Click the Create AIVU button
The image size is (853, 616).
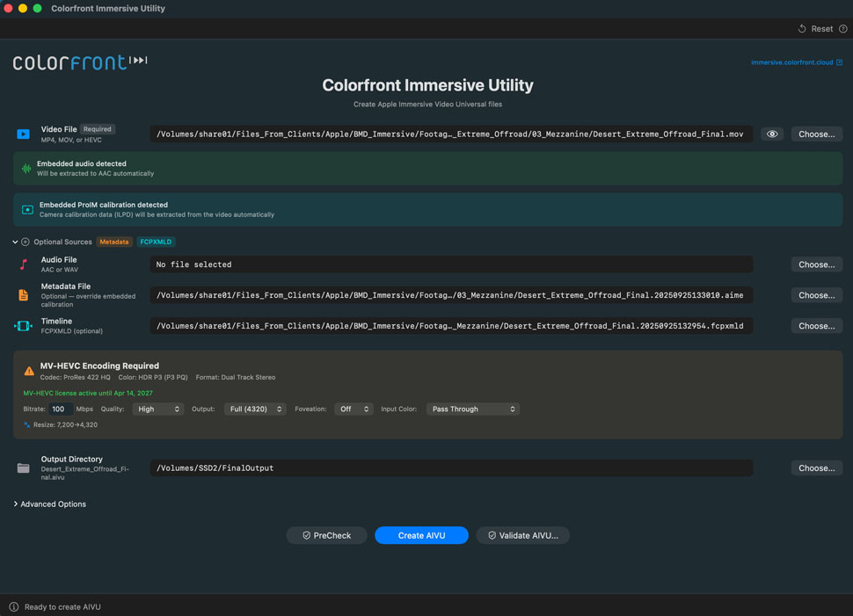pyautogui.click(x=421, y=535)
